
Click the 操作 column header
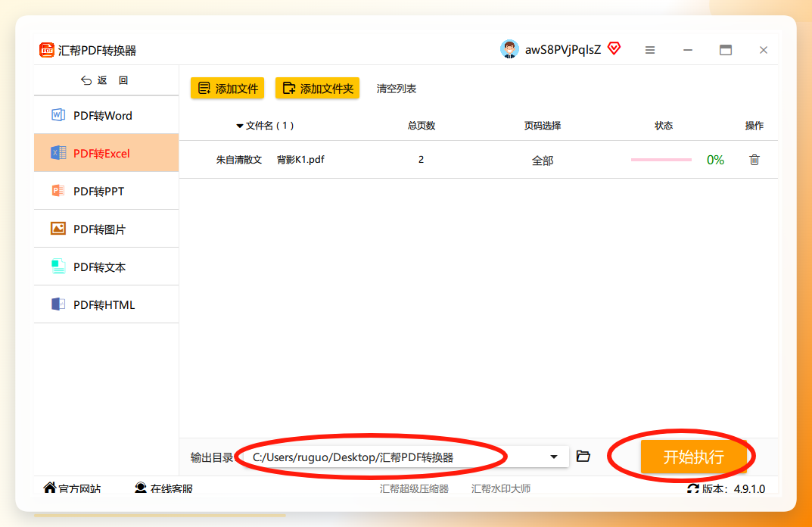pos(754,126)
